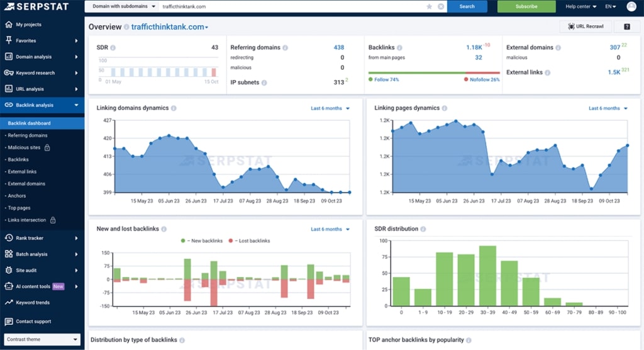Open External domains sidebar item
This screenshot has height=350, width=644.
pos(26,184)
